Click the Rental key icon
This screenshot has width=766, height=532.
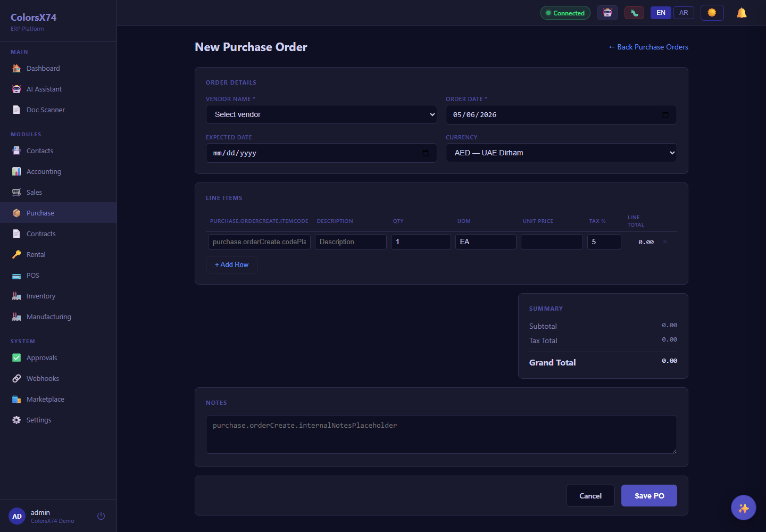tap(16, 255)
